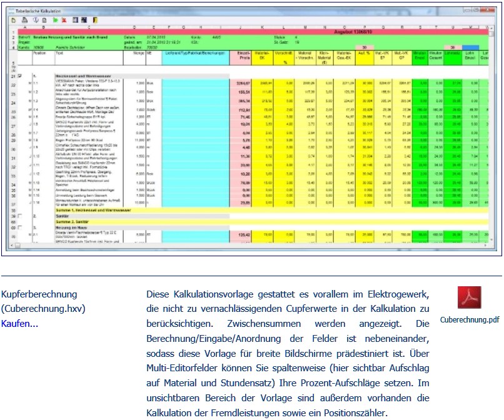Open the red PDF file icon
Viewport: 504px width, 420px height.
click(469, 297)
